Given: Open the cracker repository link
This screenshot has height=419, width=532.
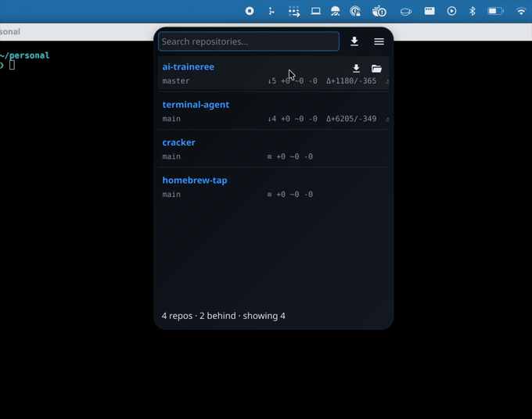Looking at the screenshot, I should (x=179, y=142).
